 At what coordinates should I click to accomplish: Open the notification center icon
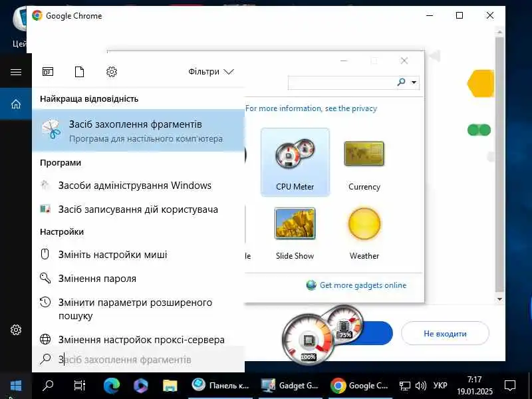pyautogui.click(x=510, y=386)
